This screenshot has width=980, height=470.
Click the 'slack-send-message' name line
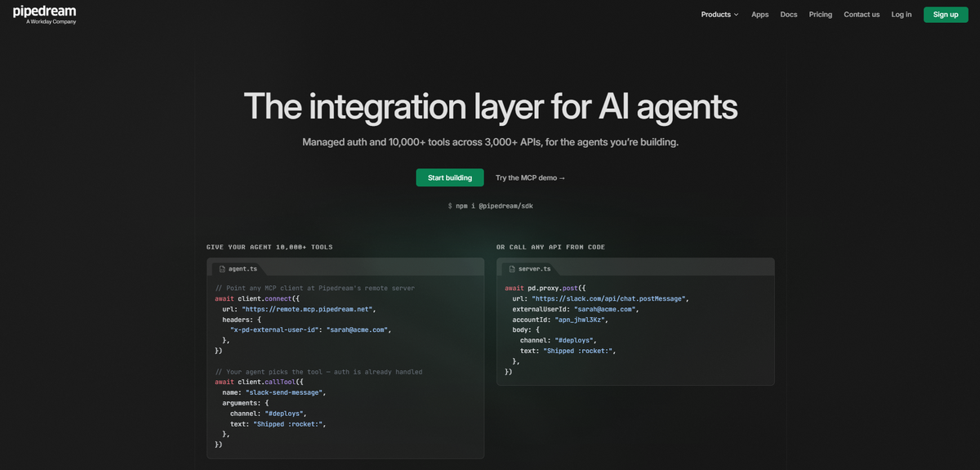pos(274,392)
